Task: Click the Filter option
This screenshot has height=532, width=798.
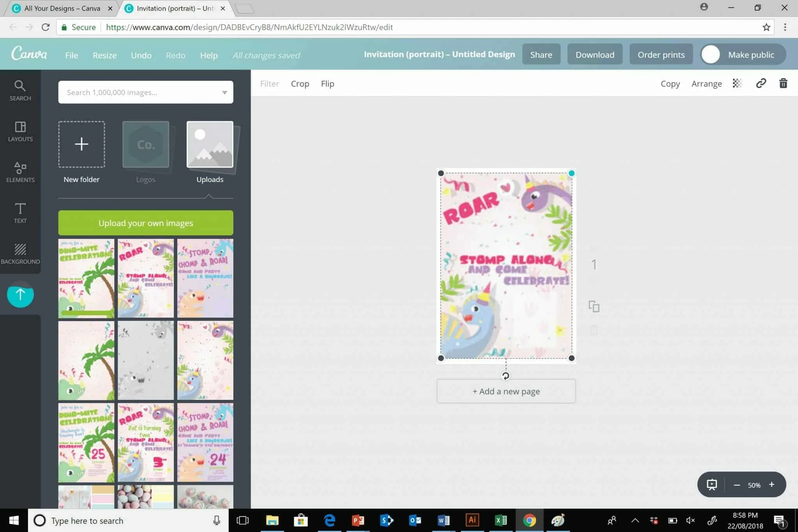Action: coord(269,84)
